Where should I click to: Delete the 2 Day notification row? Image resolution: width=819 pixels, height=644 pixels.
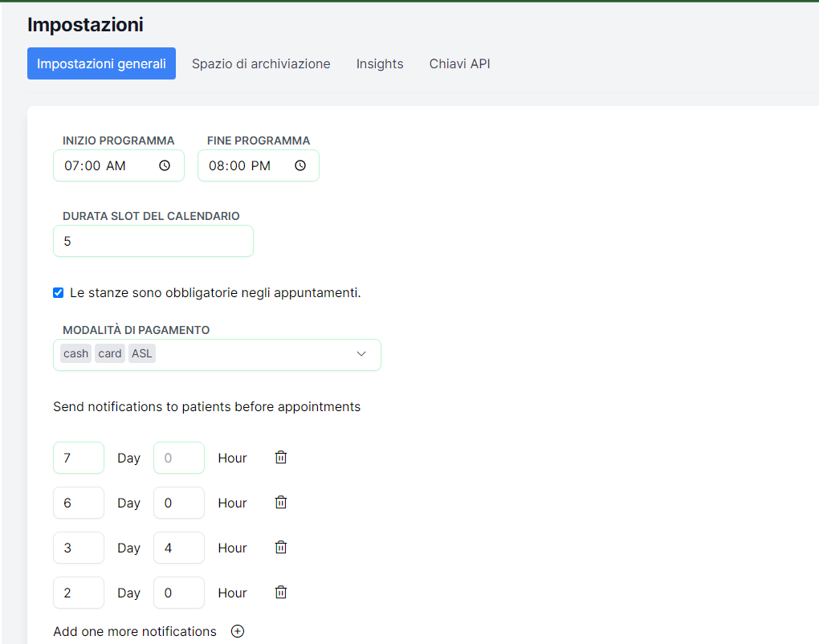pyautogui.click(x=281, y=593)
